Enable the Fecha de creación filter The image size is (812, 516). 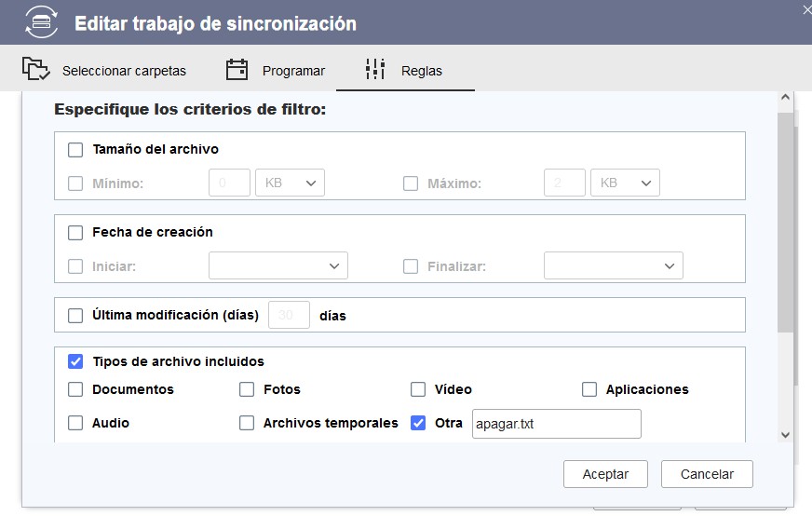coord(75,232)
